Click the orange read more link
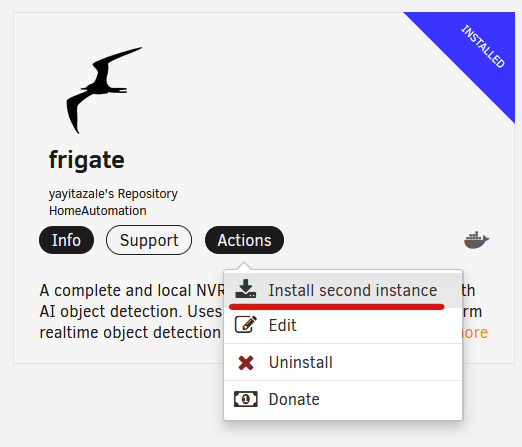 click(475, 333)
